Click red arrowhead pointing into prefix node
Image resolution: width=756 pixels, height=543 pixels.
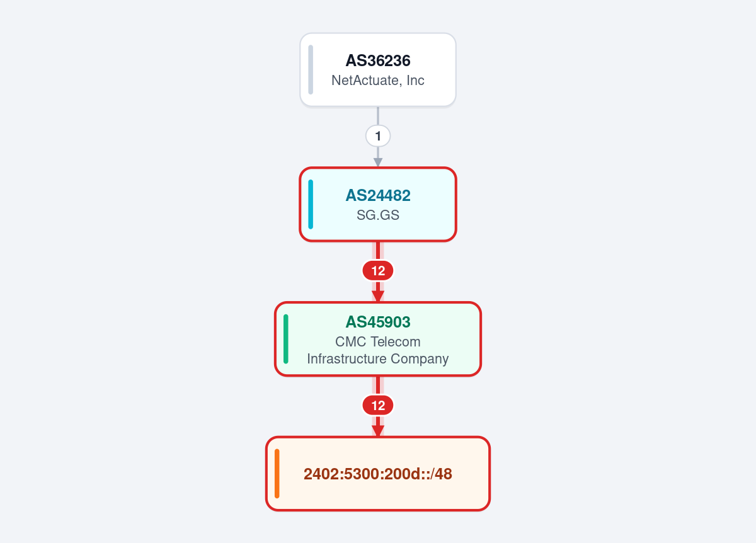[378, 431]
